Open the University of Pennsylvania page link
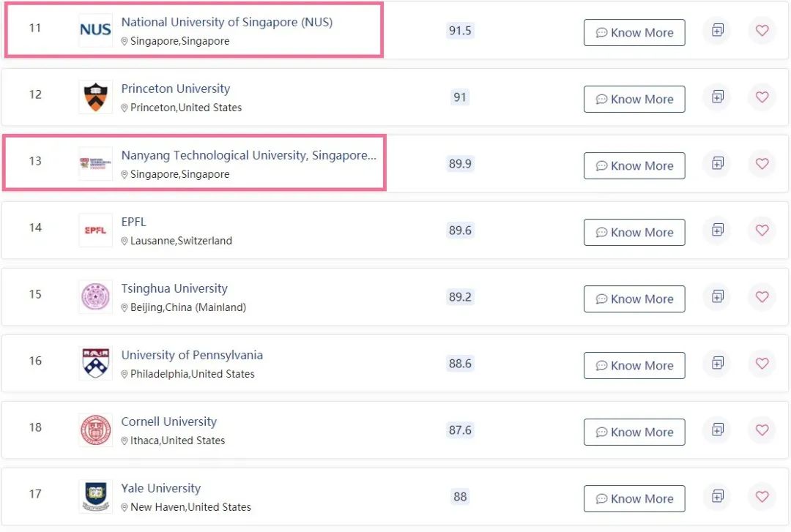 coord(192,355)
